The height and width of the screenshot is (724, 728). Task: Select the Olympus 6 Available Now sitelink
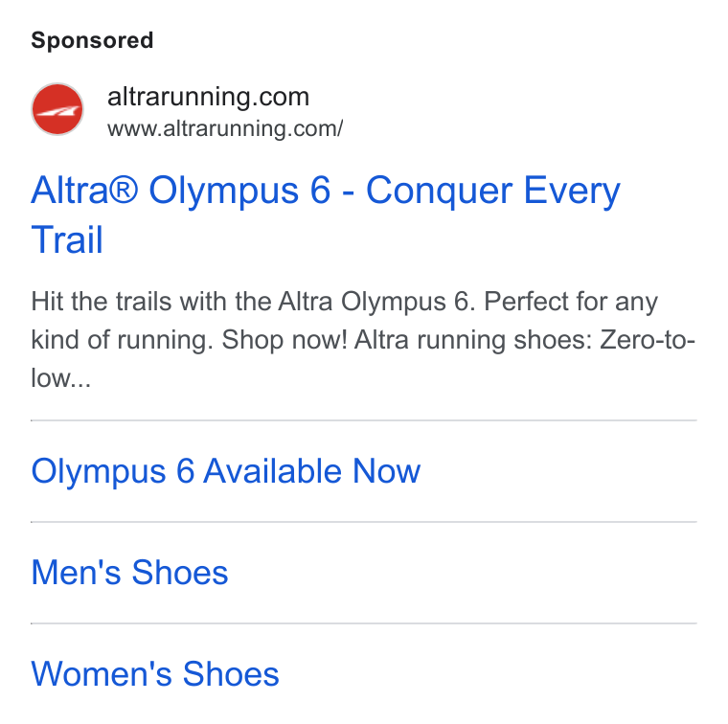[x=226, y=471]
